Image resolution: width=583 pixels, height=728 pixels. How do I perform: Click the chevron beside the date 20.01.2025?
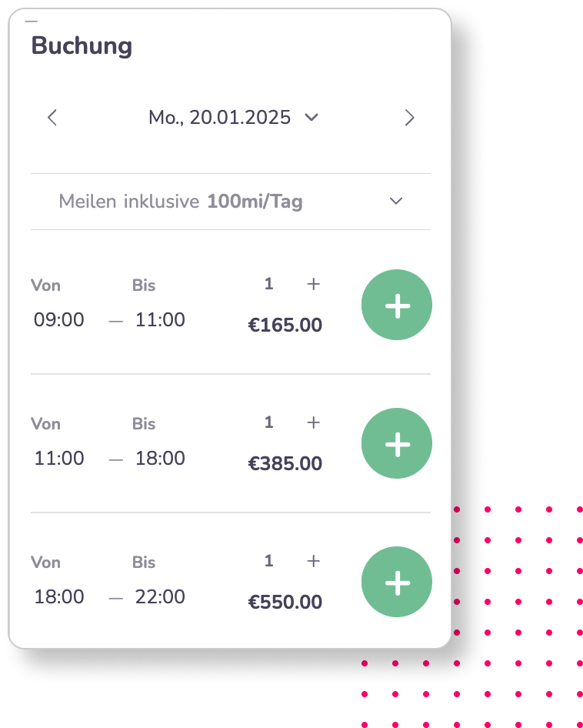(x=311, y=118)
